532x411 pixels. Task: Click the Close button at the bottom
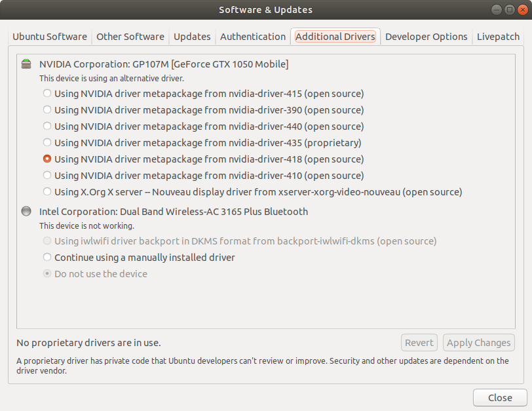pos(500,397)
